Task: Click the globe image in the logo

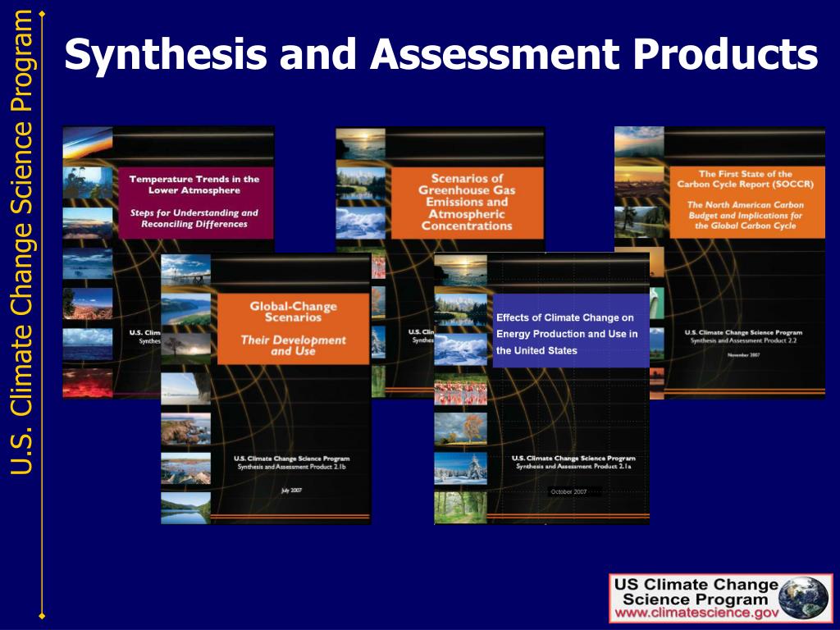Action: (803, 598)
